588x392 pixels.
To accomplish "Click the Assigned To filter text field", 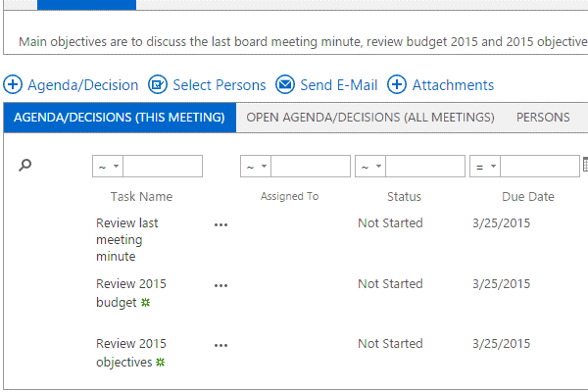I will click(311, 167).
